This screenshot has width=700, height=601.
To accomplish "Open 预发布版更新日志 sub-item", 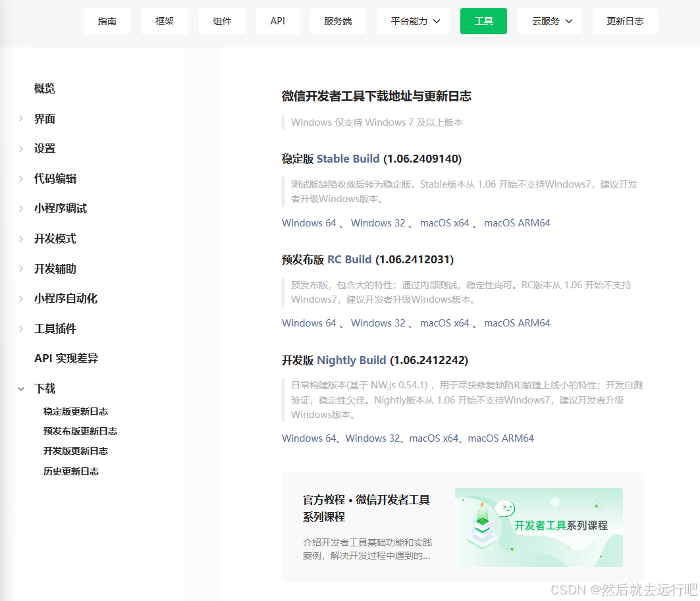I will 80,431.
